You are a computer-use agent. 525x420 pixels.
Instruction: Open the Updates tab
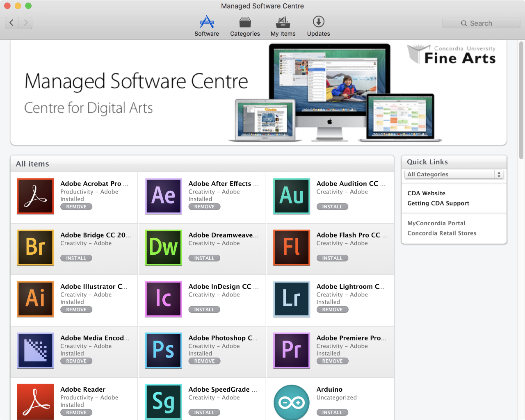point(319,26)
